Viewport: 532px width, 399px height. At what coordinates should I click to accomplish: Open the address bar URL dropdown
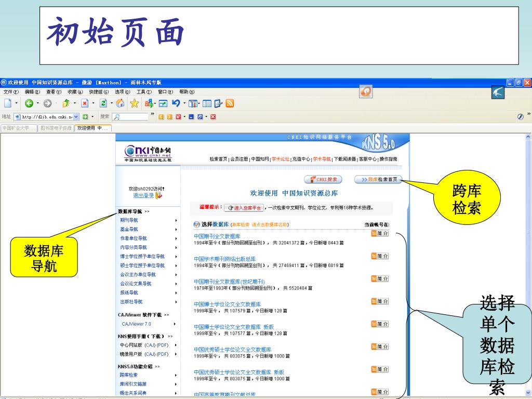pyautogui.click(x=76, y=117)
